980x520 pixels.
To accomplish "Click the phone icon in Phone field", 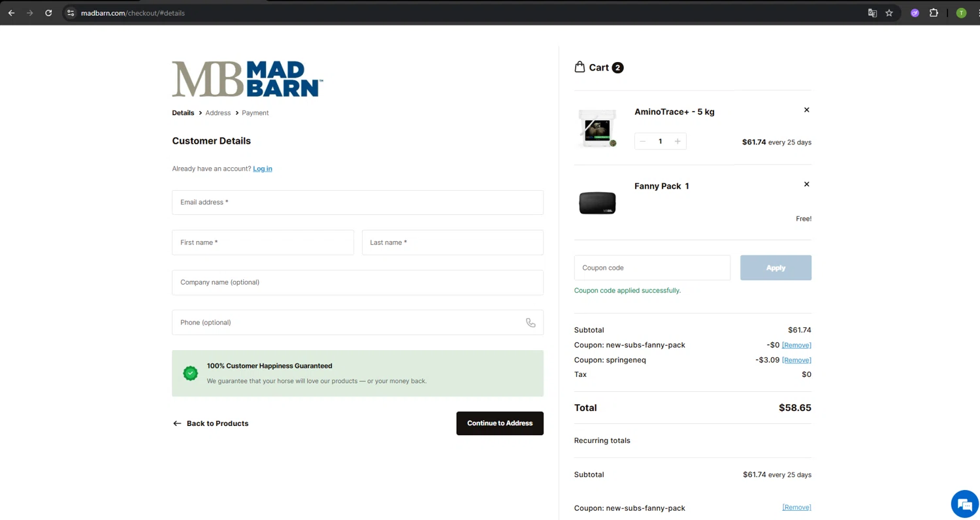I will (531, 323).
